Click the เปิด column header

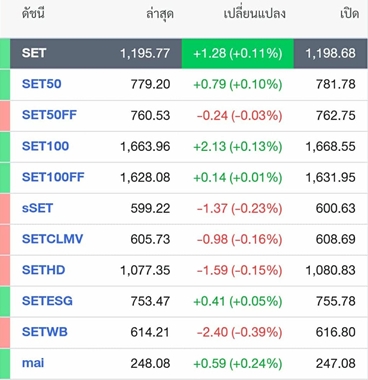pos(349,14)
